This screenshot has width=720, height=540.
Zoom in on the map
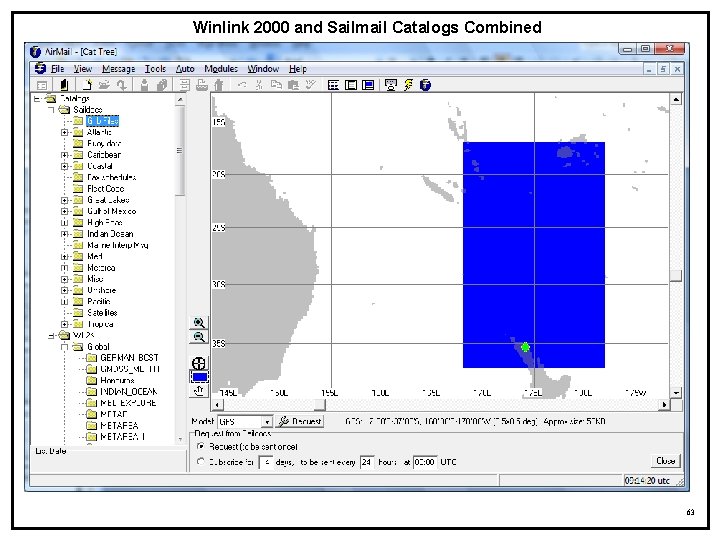coord(199,323)
